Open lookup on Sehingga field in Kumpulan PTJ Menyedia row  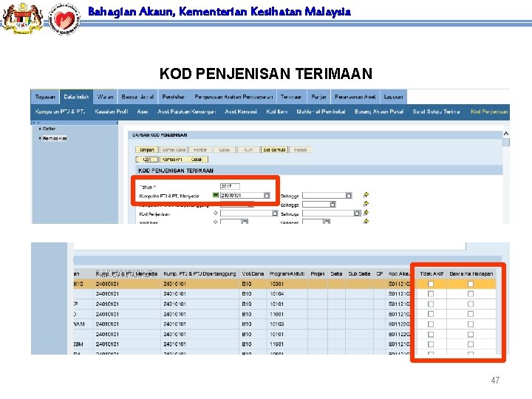point(349,195)
